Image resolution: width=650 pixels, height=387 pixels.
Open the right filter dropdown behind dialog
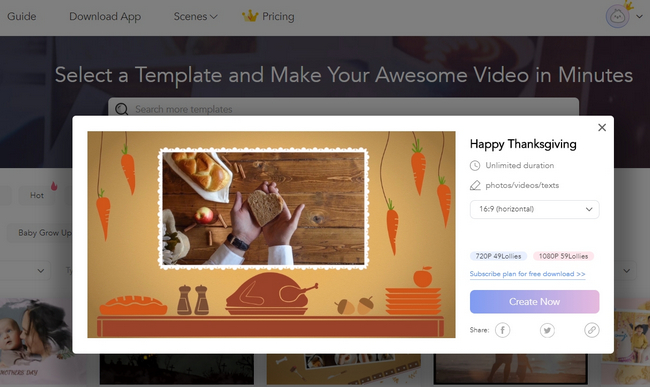click(x=625, y=271)
